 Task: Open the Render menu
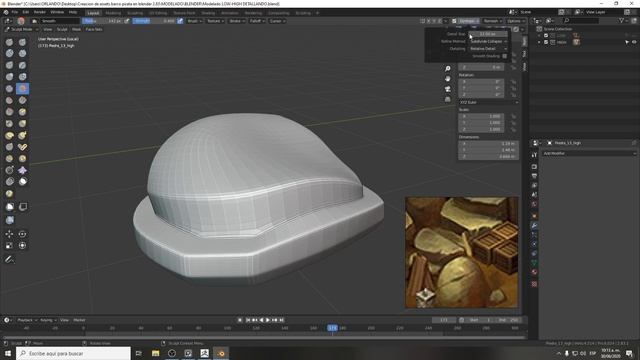40,12
